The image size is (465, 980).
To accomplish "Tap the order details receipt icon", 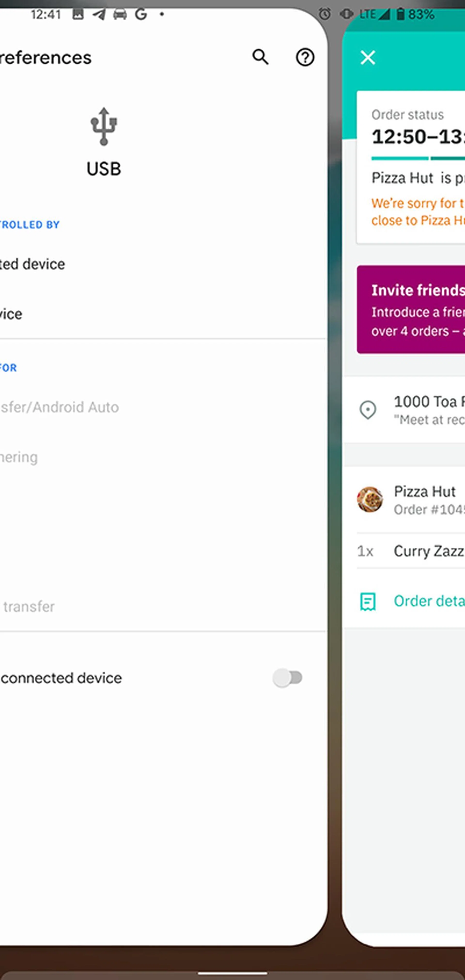I will pos(368,601).
